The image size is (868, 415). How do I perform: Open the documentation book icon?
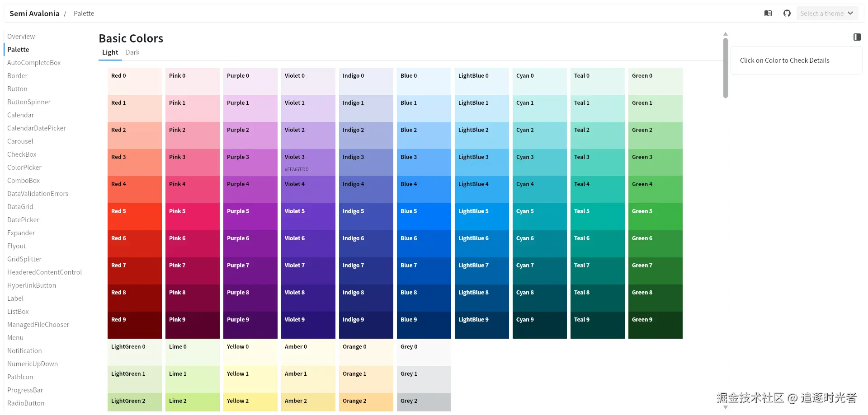(768, 13)
